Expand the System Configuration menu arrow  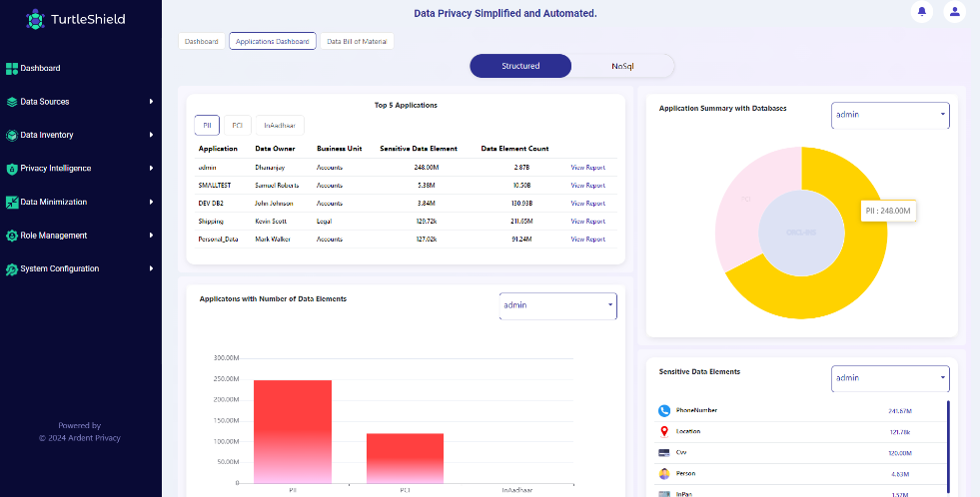[151, 269]
